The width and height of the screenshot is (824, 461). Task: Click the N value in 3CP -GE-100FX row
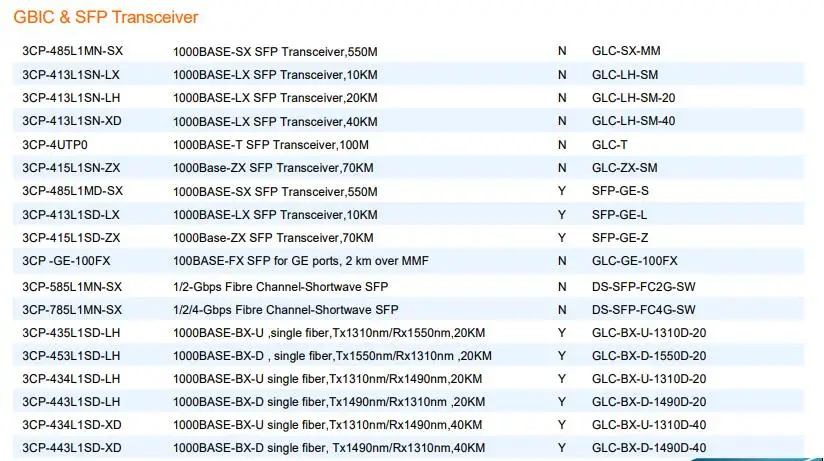coord(562,261)
